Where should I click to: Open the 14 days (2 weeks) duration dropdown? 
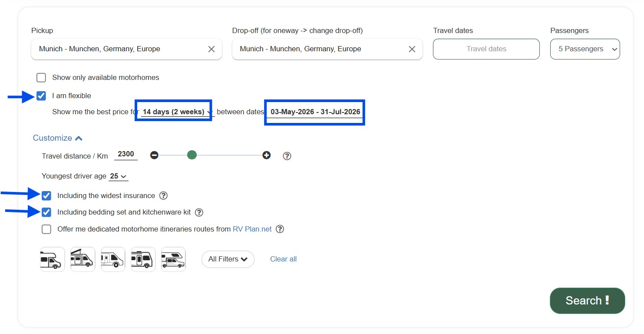(176, 112)
